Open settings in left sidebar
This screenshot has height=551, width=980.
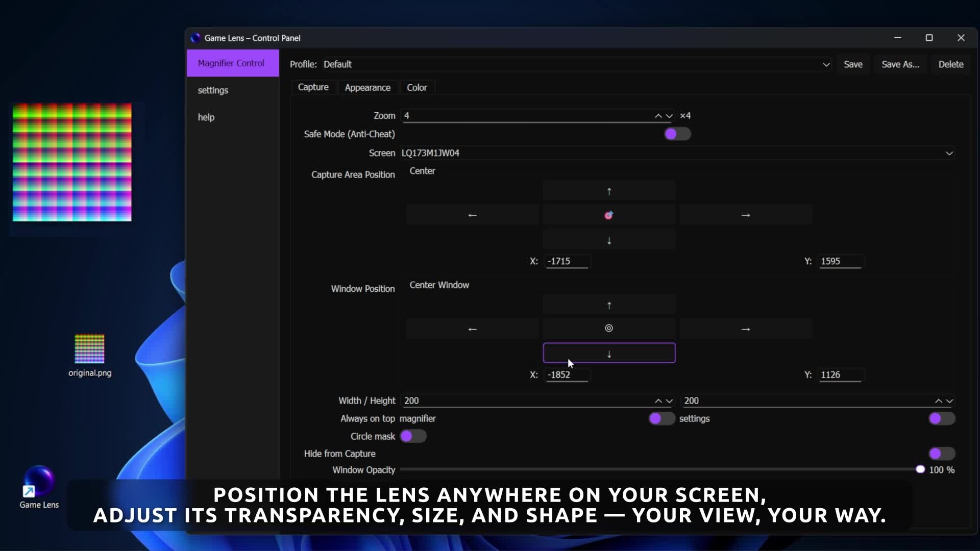tap(213, 90)
